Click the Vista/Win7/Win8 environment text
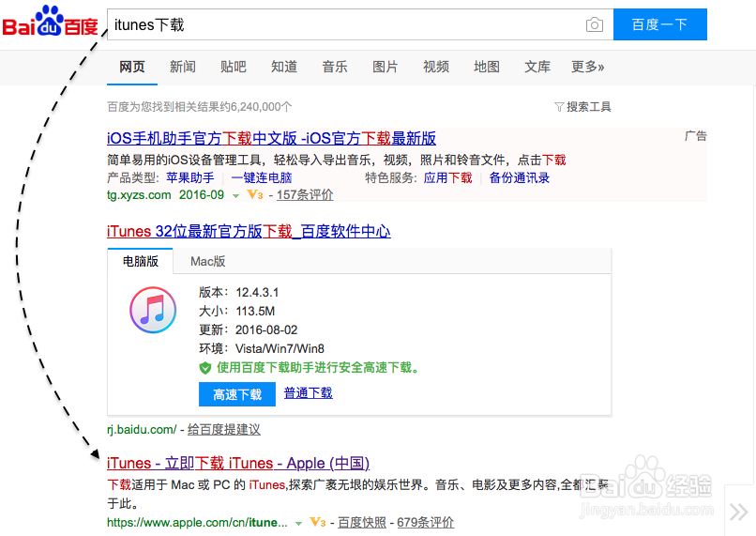 click(x=280, y=349)
